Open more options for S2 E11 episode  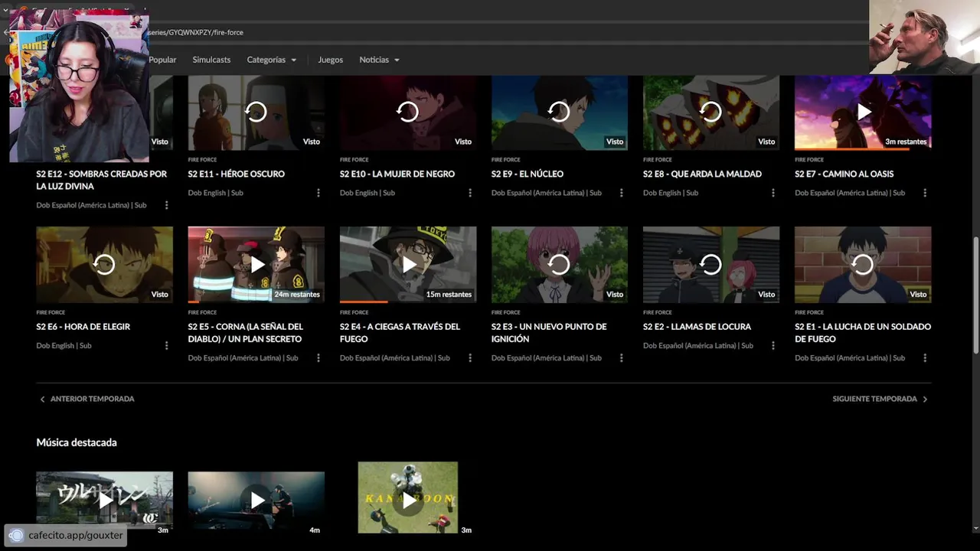tap(318, 193)
